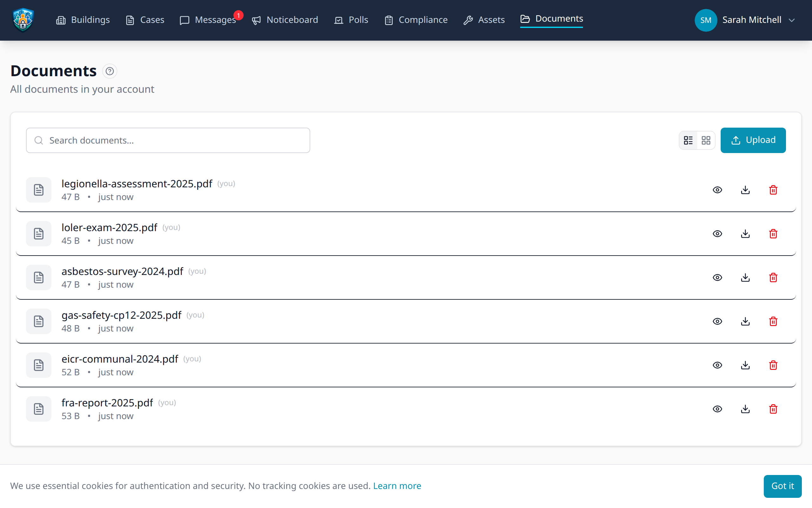Image resolution: width=812 pixels, height=508 pixels.
Task: Go to the Compliance section
Action: pos(416,20)
